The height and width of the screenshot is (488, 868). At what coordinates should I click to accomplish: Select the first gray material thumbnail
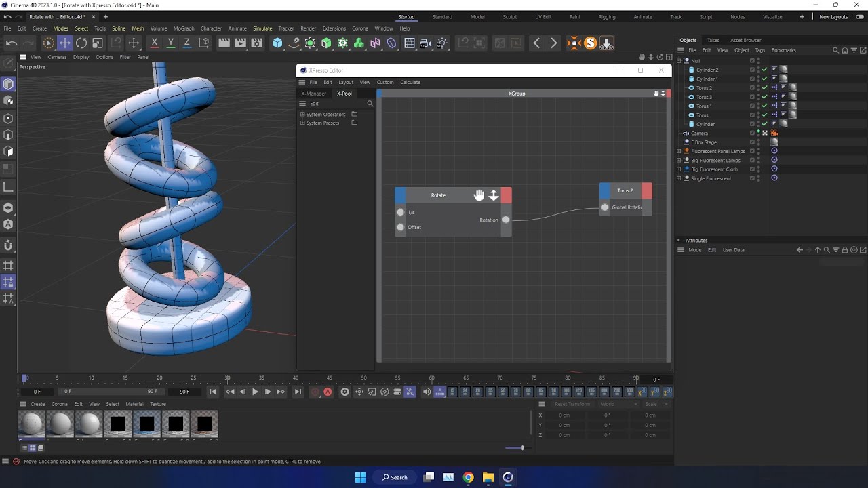click(31, 424)
